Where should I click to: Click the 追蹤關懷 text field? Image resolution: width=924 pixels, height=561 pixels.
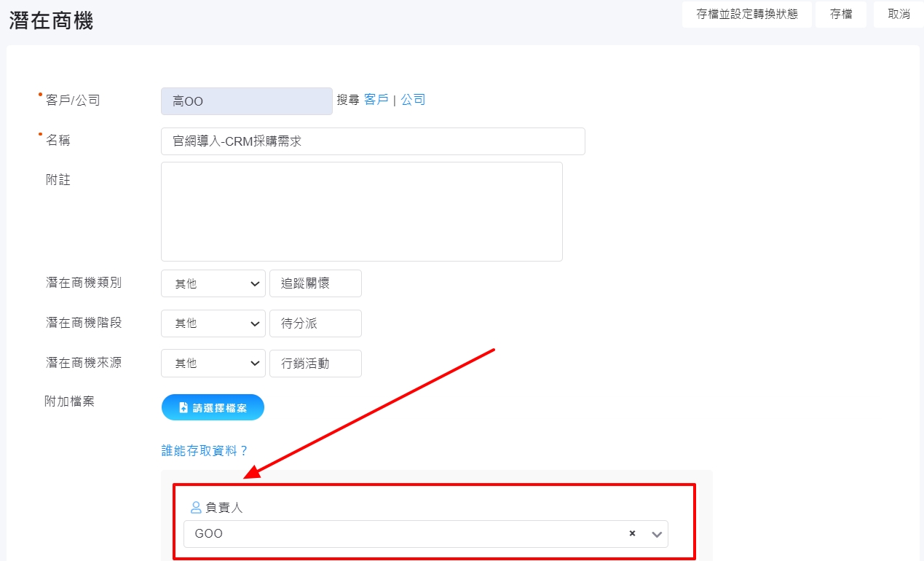315,283
